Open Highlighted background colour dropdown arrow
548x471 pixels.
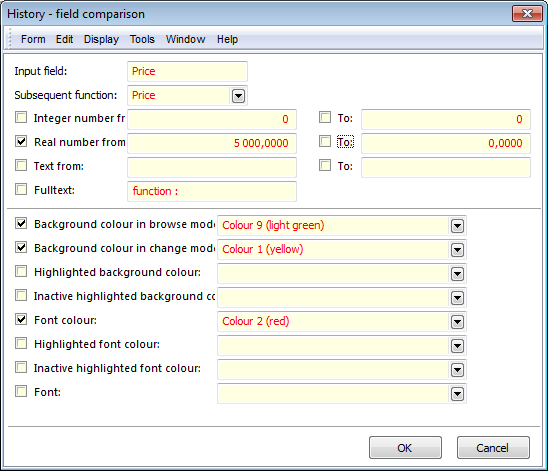[x=457, y=274]
